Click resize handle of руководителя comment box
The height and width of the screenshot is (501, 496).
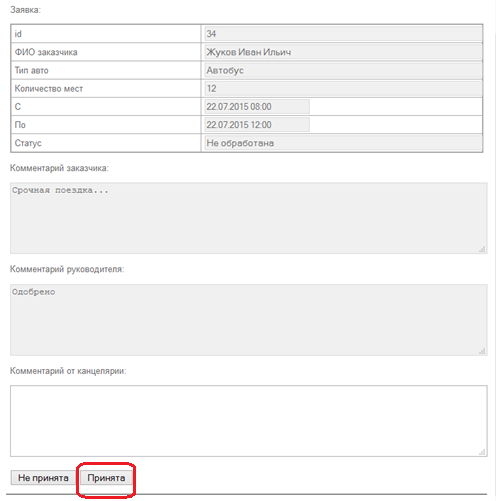click(482, 351)
